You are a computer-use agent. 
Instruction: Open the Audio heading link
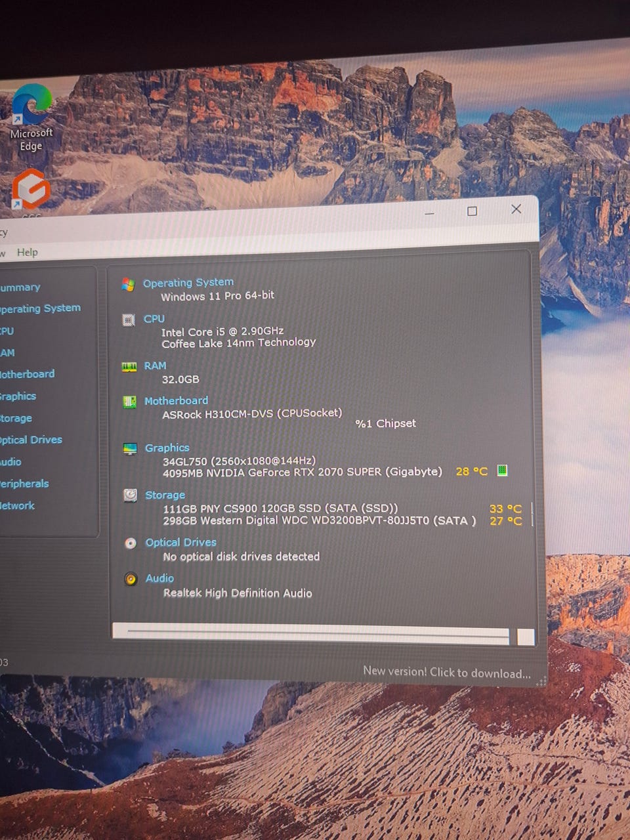tap(159, 578)
